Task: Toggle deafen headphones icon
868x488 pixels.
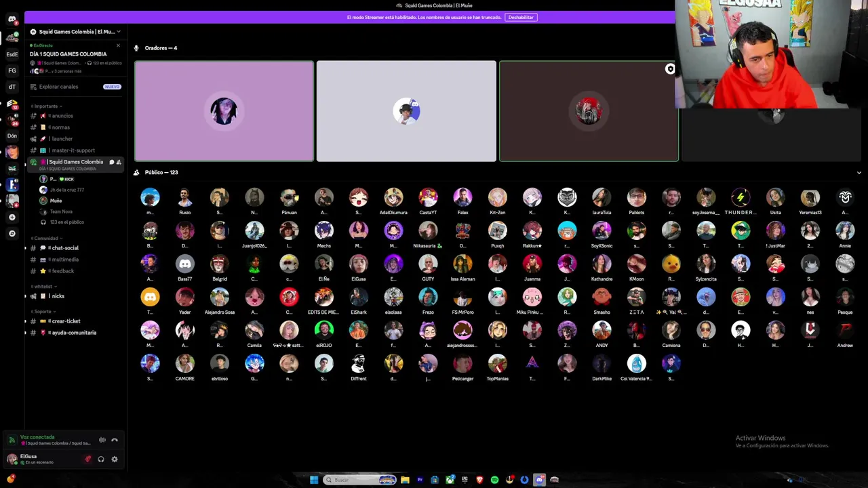Action: pos(101,459)
